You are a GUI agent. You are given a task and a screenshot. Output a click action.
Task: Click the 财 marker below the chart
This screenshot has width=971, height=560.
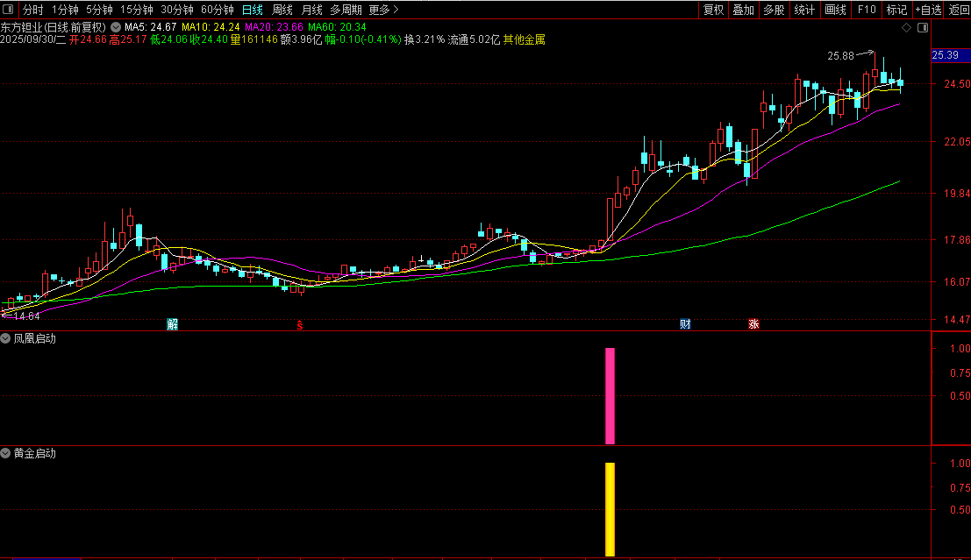(x=685, y=324)
